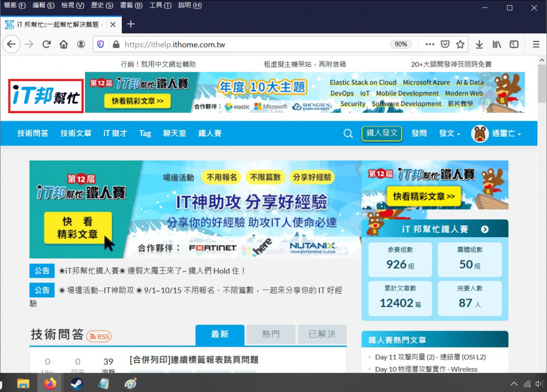Click the volume speaker tray icon
The width and height of the screenshot is (547, 392).
pyautogui.click(x=540, y=384)
